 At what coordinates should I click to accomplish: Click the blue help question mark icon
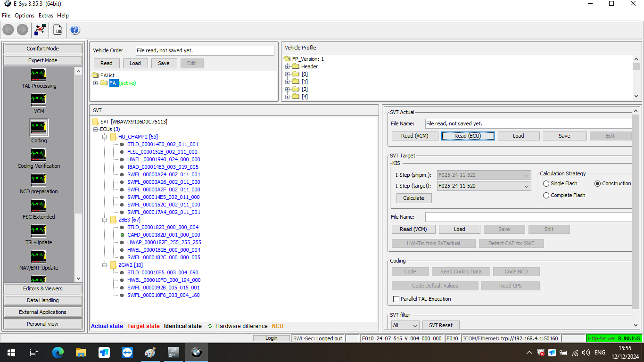75,30
